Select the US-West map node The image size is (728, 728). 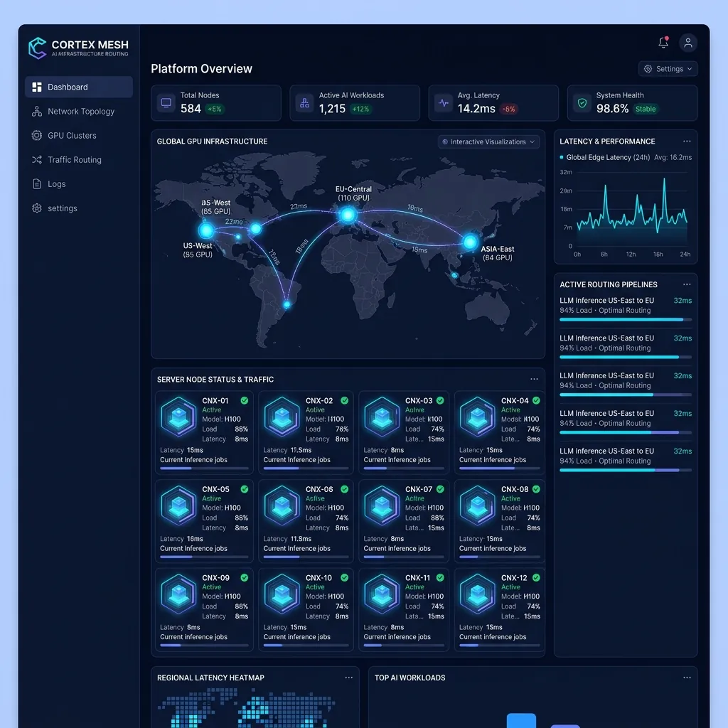point(205,230)
